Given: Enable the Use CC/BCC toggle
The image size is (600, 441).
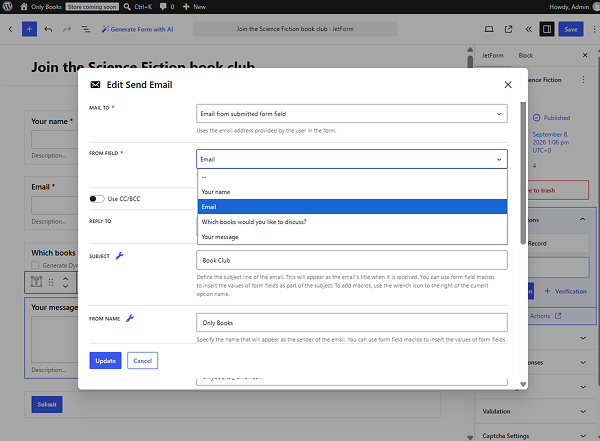Looking at the screenshot, I should tap(96, 199).
